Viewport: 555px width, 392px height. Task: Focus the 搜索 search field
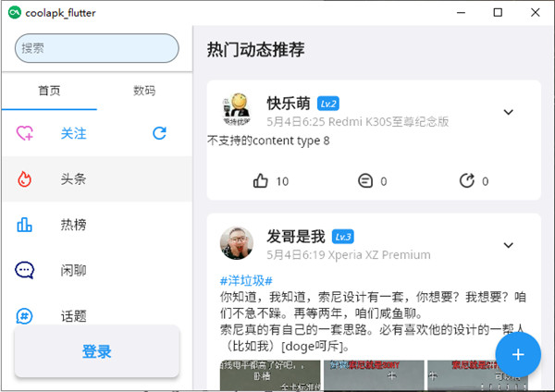coord(96,48)
